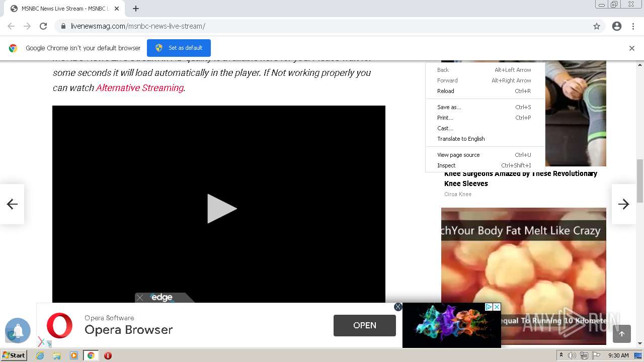The width and height of the screenshot is (644, 362).
Task: Choose Print... in the context menu
Action: tap(485, 118)
